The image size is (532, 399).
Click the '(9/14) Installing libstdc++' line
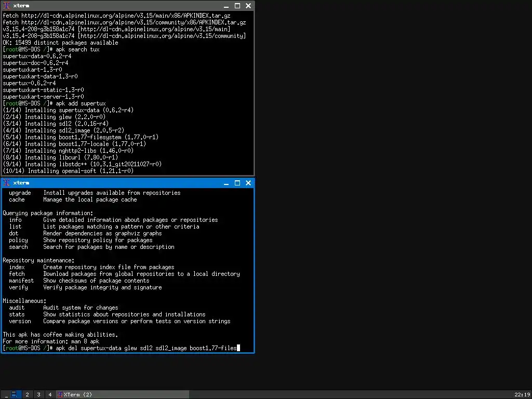pyautogui.click(x=82, y=164)
